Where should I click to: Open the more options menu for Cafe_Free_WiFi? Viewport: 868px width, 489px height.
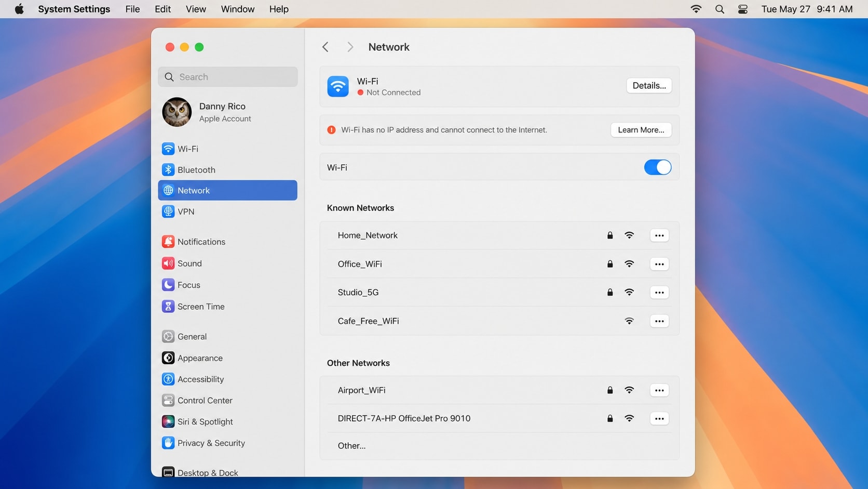point(659,321)
